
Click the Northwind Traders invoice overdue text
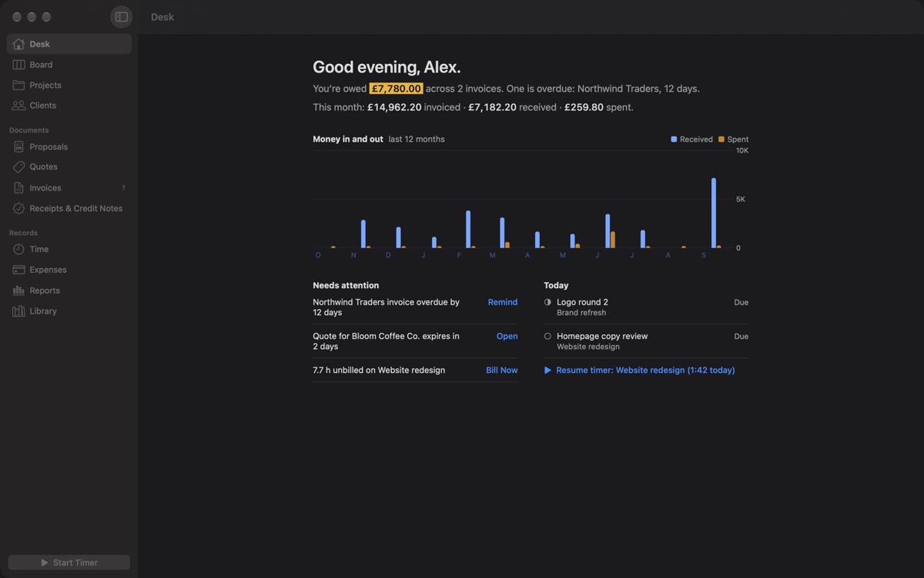click(386, 307)
